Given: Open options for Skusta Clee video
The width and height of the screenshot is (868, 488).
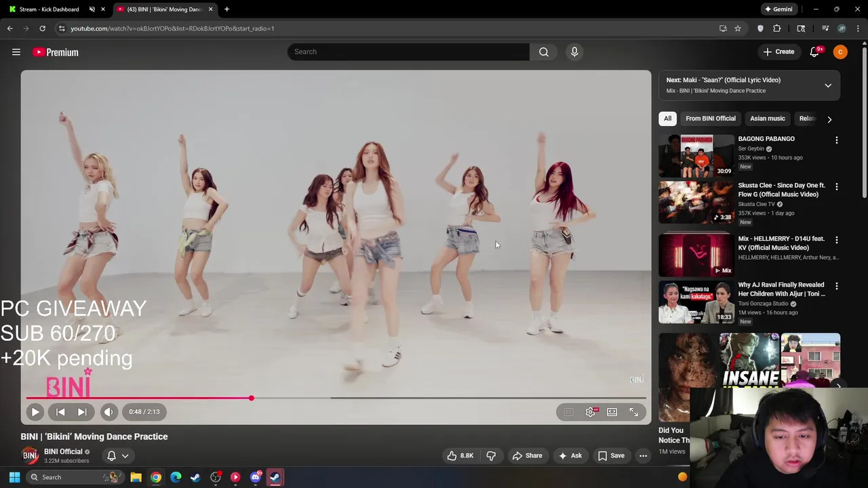Looking at the screenshot, I should [x=836, y=186].
